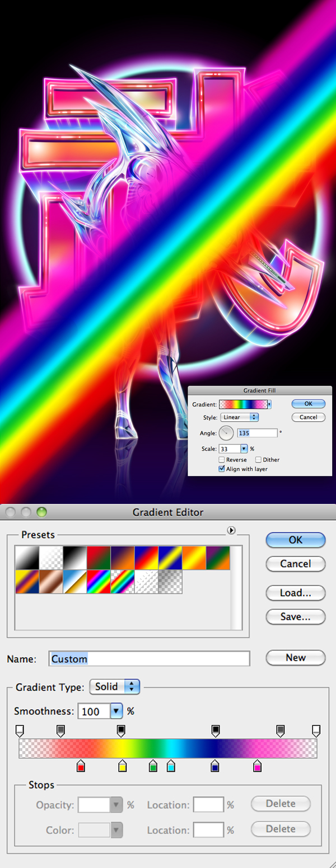Enable the Reverse checkbox
The width and height of the screenshot is (336, 868).
pyautogui.click(x=222, y=460)
